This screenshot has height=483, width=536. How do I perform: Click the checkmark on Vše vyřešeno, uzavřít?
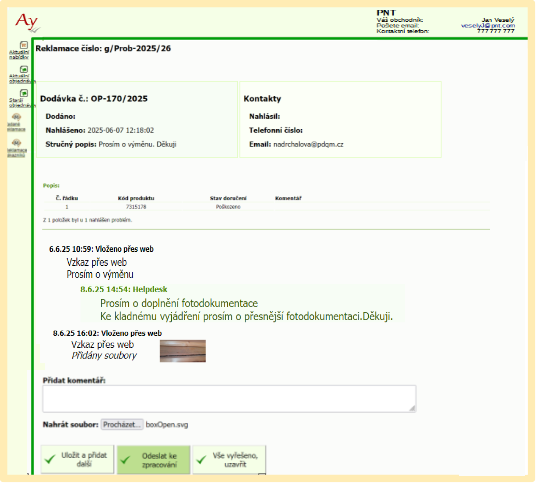coord(201,459)
